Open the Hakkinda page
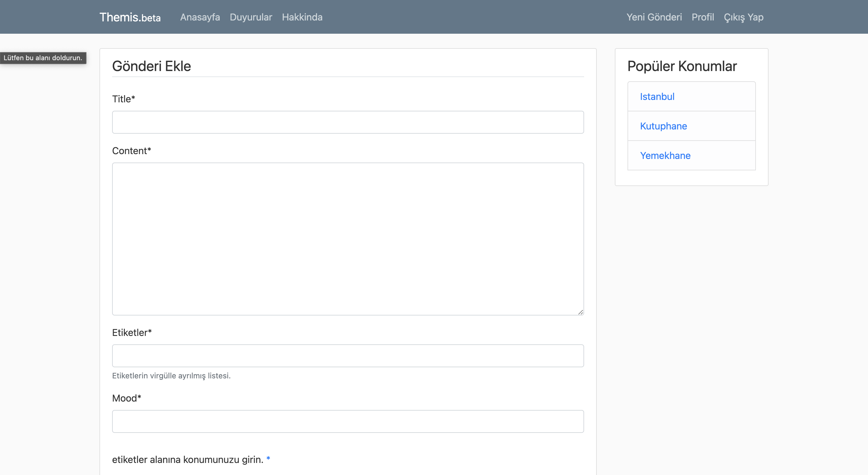 tap(302, 17)
